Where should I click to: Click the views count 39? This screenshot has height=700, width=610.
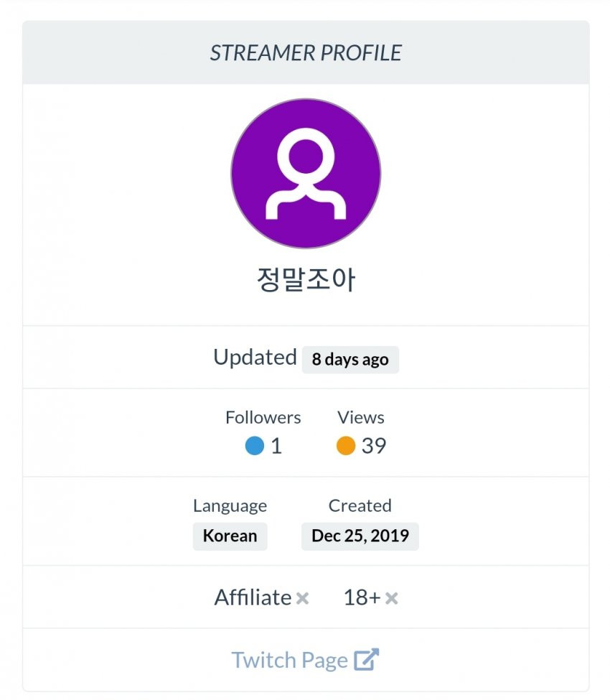point(374,446)
